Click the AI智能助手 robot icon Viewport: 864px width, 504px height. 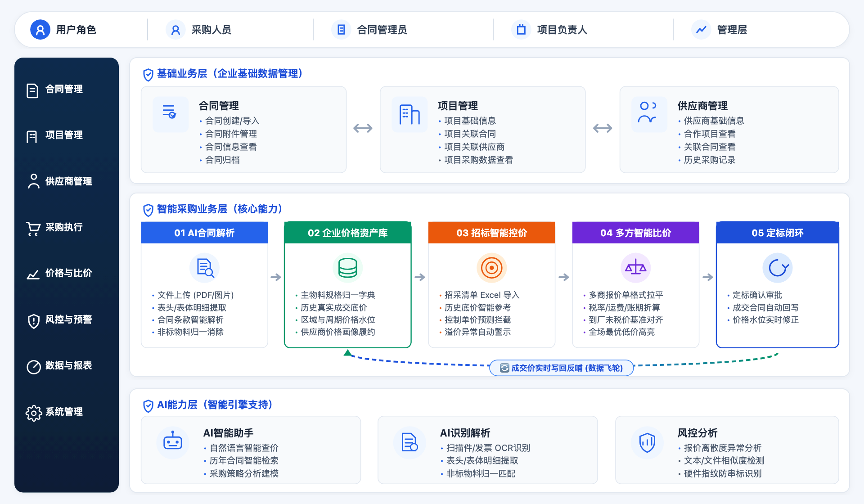172,442
